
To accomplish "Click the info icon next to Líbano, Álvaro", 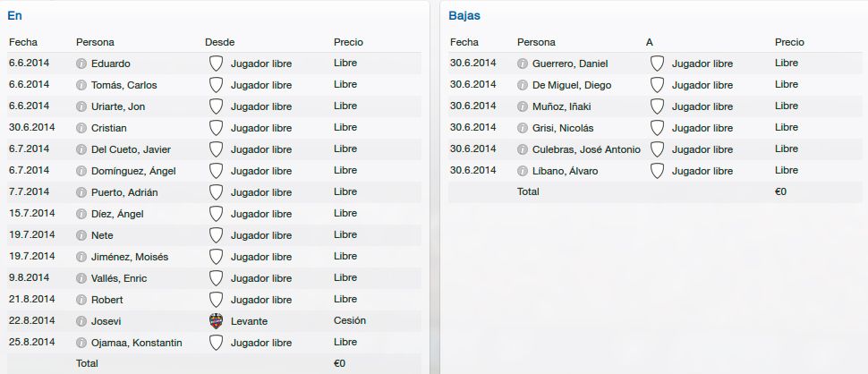I will tap(523, 171).
